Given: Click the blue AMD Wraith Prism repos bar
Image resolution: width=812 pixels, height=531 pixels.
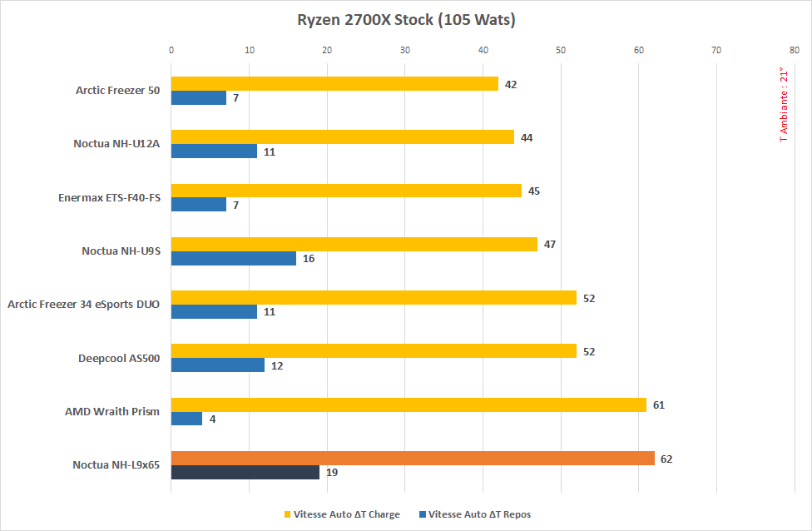Looking at the screenshot, I should pos(187,419).
